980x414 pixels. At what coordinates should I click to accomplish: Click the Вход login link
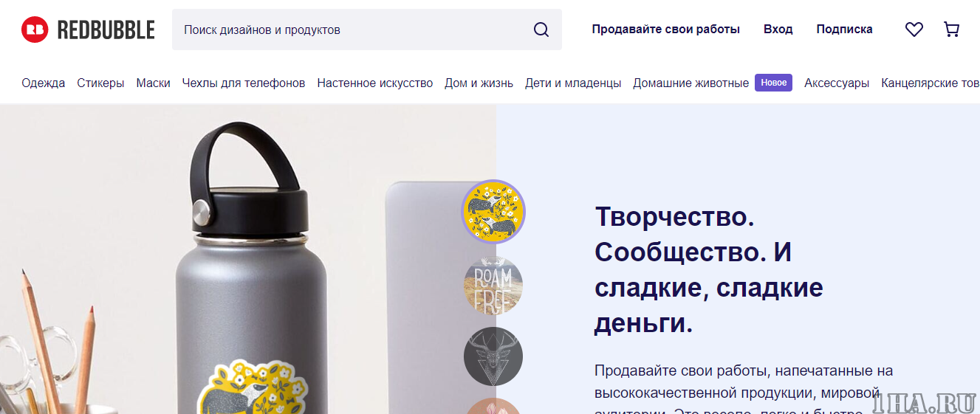coord(778,30)
